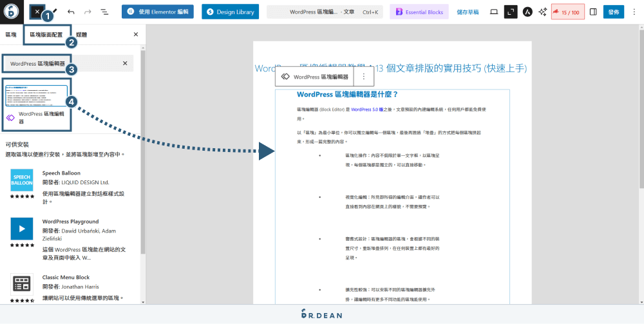The height and width of the screenshot is (324, 644).
Task: Open the top-bar options three-dot menu
Action: (634, 12)
